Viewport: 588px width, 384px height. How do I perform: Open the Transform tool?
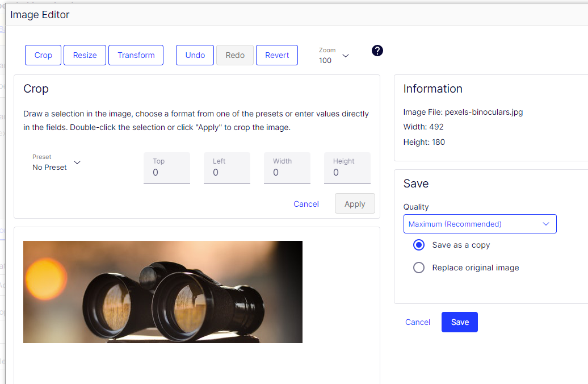(x=136, y=55)
